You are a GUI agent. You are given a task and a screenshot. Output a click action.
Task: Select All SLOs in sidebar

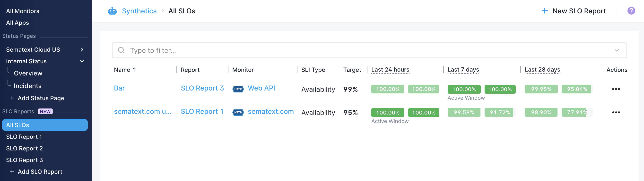coord(45,125)
